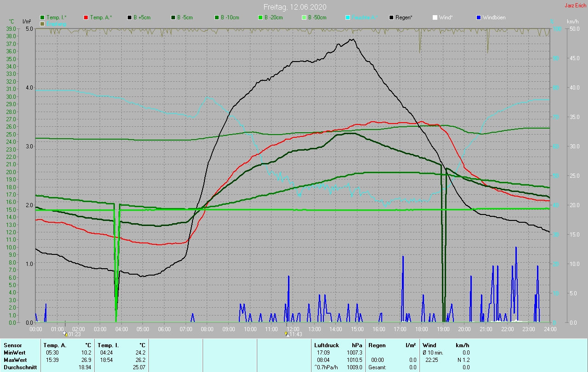
Task: Click the B -5cm legend square
Action: (174, 17)
